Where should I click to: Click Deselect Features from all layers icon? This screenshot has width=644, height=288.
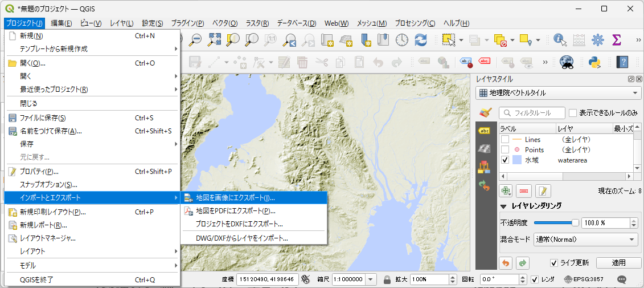pos(500,39)
